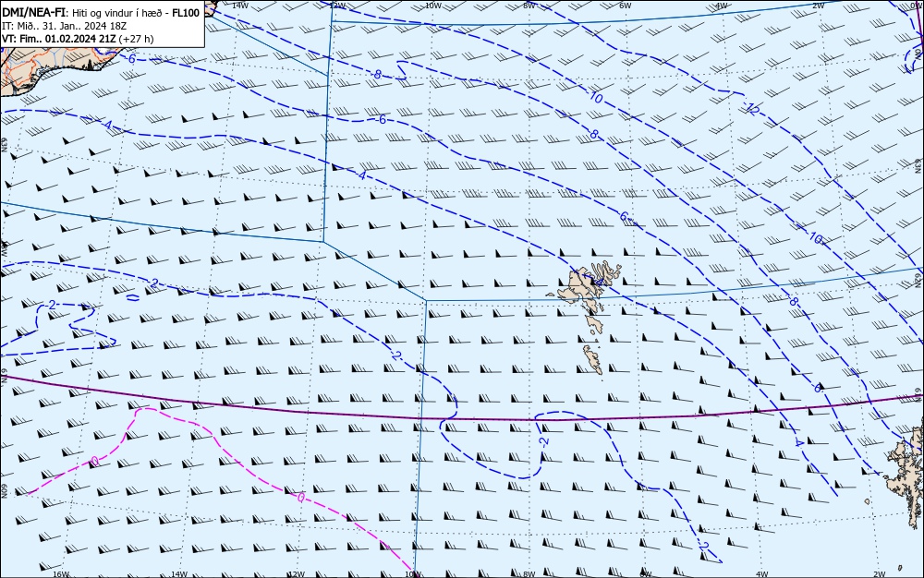Click the "63N" latitude label on the left edge
Image resolution: width=924 pixels, height=578 pixels.
(4, 145)
